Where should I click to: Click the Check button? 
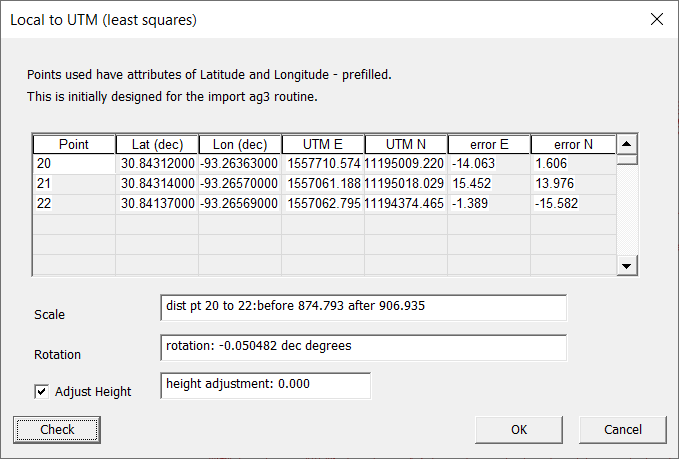pos(57,429)
